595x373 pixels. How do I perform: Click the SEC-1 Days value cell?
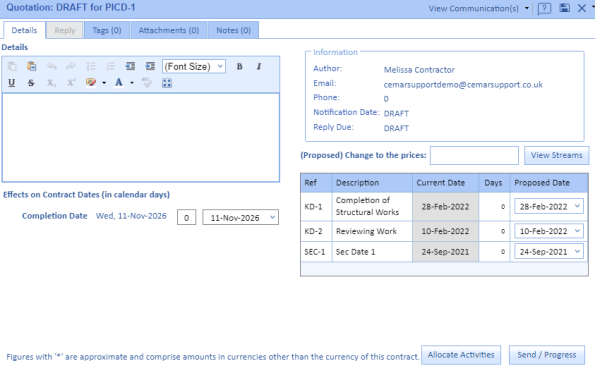(494, 252)
